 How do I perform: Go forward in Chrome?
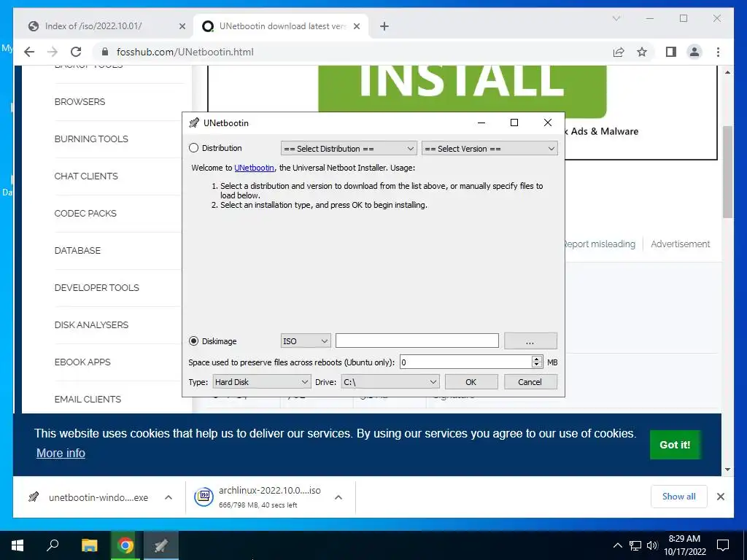tap(53, 52)
